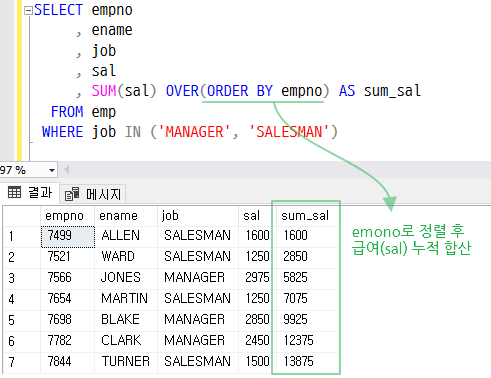Click sal cell 2450
Image resolution: width=491 pixels, height=378 pixels.
257,341
